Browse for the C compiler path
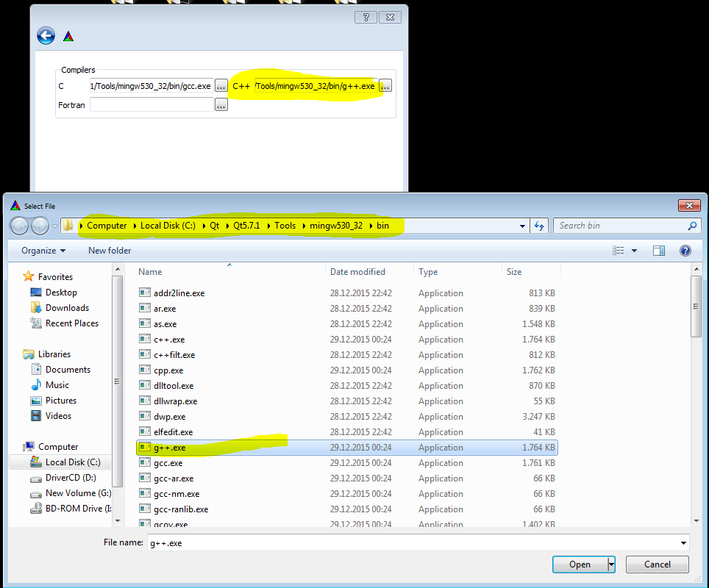 (221, 86)
